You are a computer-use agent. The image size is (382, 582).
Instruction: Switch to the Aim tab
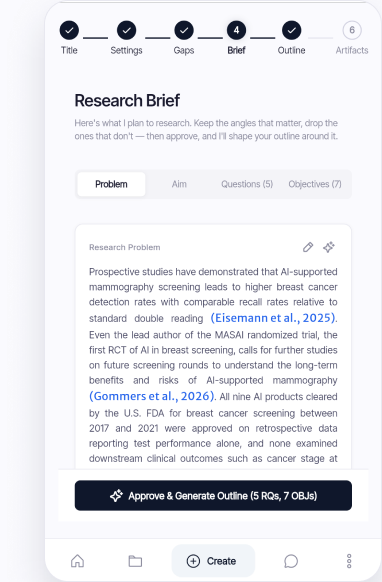pyautogui.click(x=179, y=184)
